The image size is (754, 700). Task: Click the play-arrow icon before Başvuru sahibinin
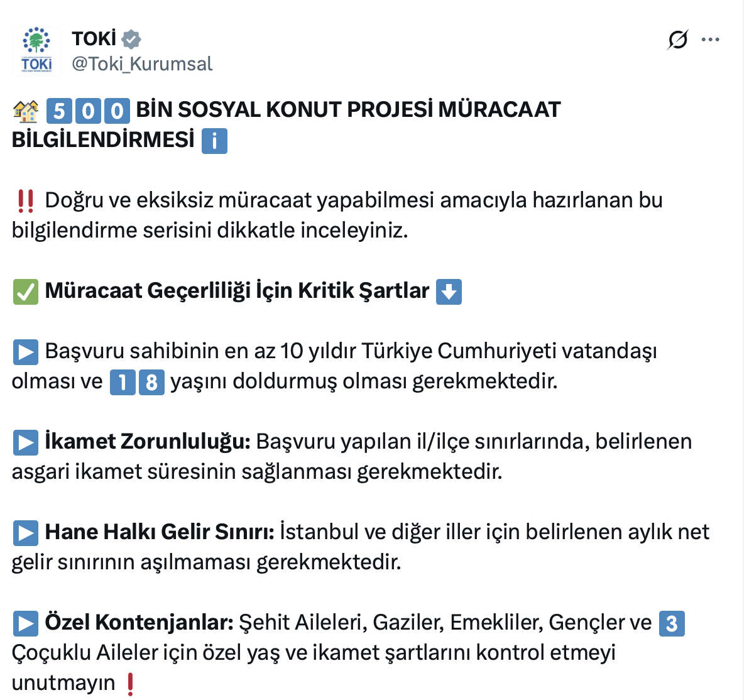point(26,352)
